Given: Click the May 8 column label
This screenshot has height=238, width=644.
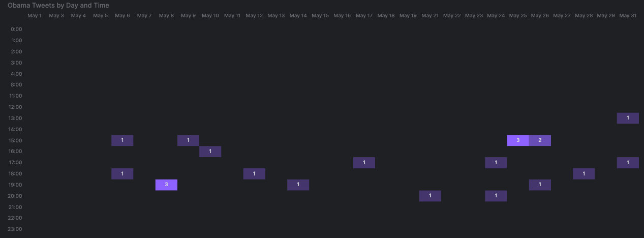Looking at the screenshot, I should point(166,16).
